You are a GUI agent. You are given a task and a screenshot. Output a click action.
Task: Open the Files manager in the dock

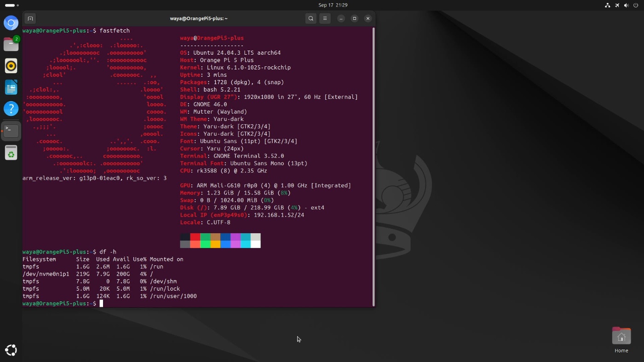pos(11,44)
